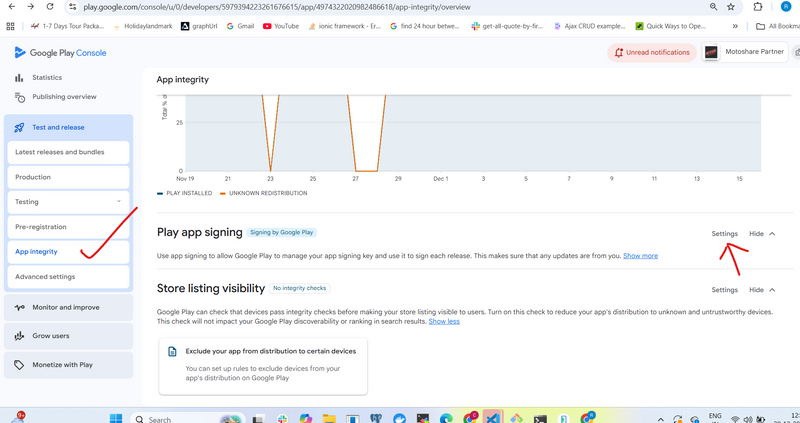Viewport: 800px width, 423px height.
Task: Open Exclude your app from distribution card
Action: pos(263,365)
